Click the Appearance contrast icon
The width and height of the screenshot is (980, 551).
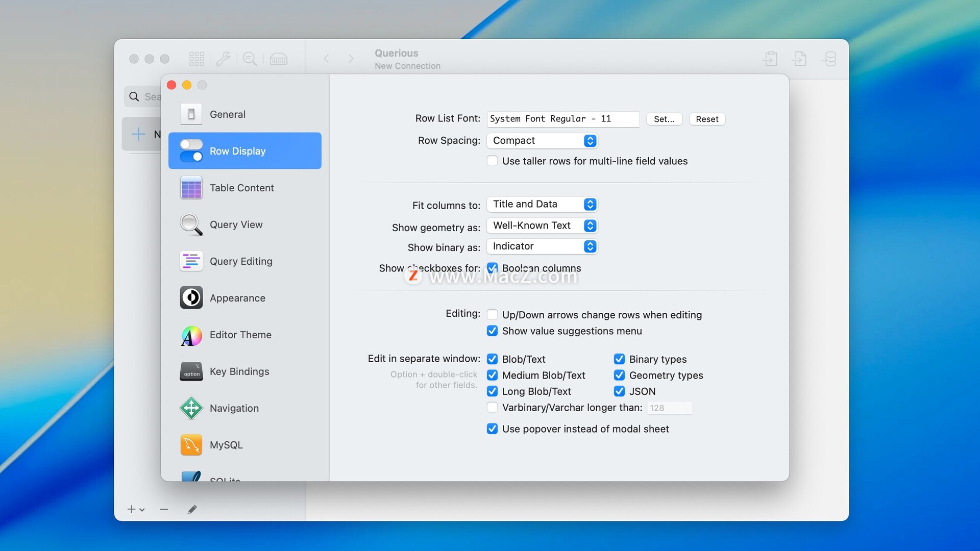(x=191, y=298)
